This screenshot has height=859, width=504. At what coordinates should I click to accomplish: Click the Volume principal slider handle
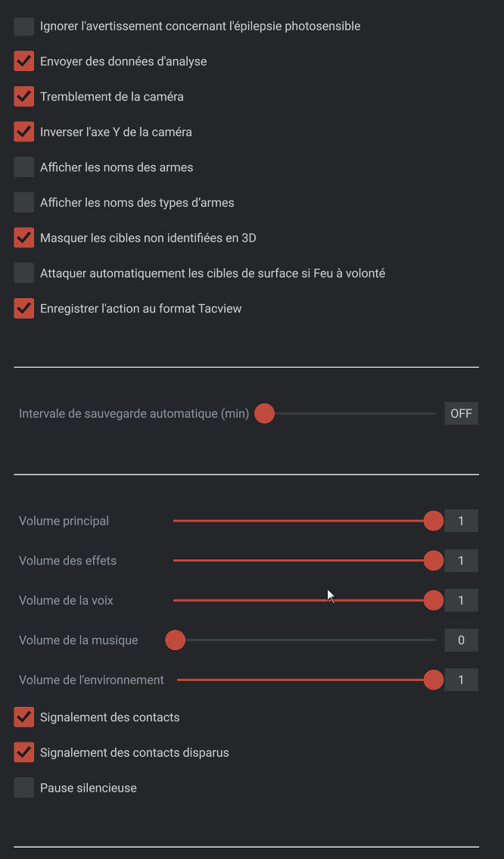tap(433, 521)
